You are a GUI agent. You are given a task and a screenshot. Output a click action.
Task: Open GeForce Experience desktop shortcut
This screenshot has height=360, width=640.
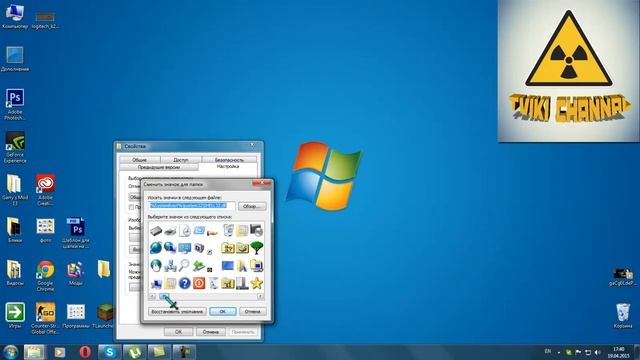(15, 147)
